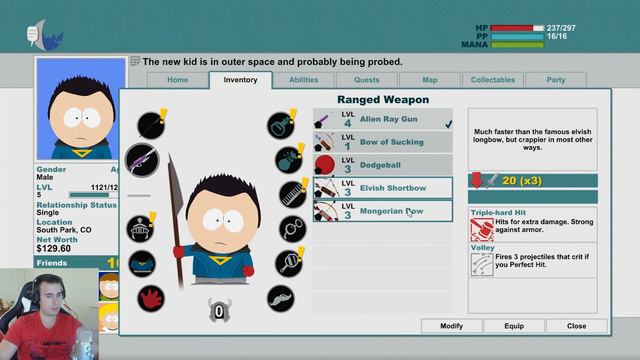Go to the Map tab
This screenshot has height=360, width=640.
tap(430, 80)
